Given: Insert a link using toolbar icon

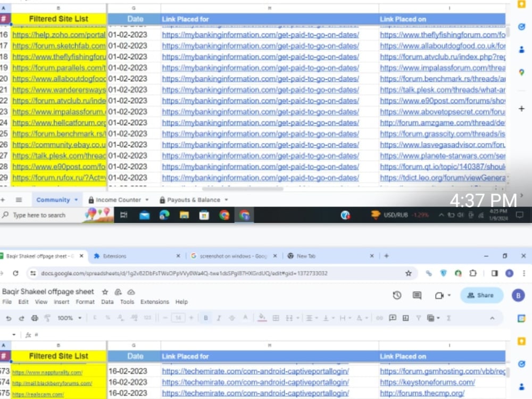Looking at the screenshot, I should point(379,318).
